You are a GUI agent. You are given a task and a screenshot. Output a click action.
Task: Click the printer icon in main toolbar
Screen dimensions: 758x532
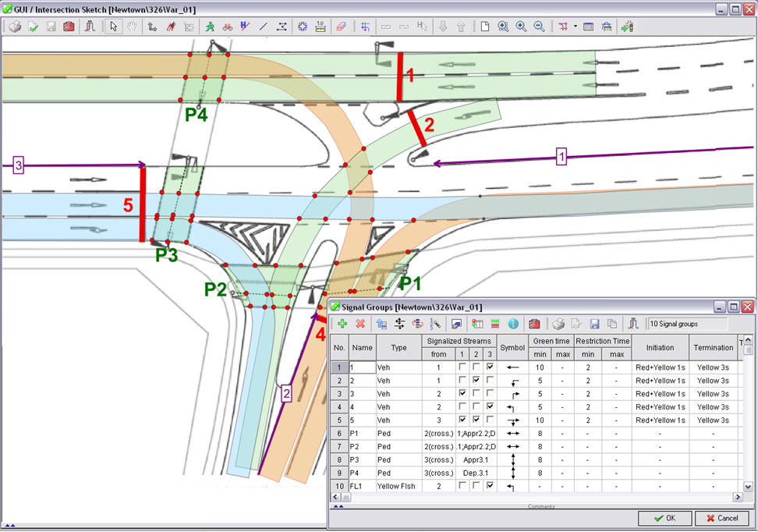[15, 27]
